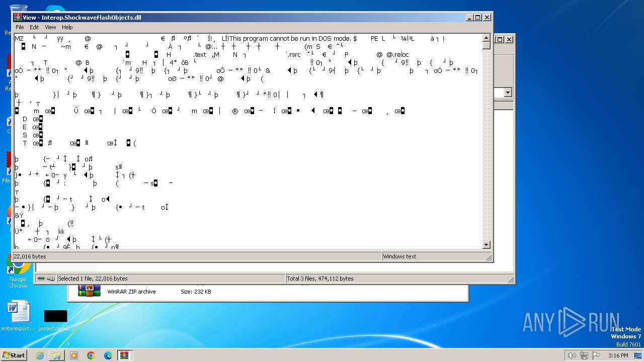This screenshot has width=644, height=362.
Task: Open the Start menu
Action: click(x=14, y=355)
